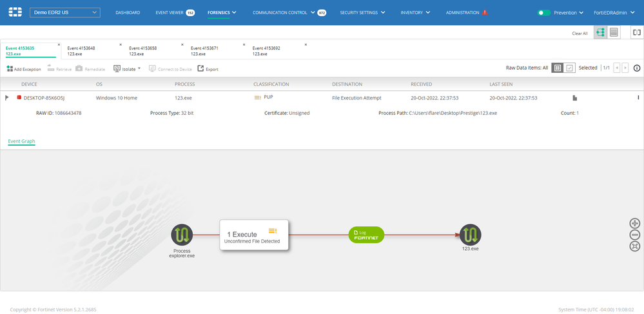Click the 123.exe target node
The height and width of the screenshot is (314, 644).
470,235
